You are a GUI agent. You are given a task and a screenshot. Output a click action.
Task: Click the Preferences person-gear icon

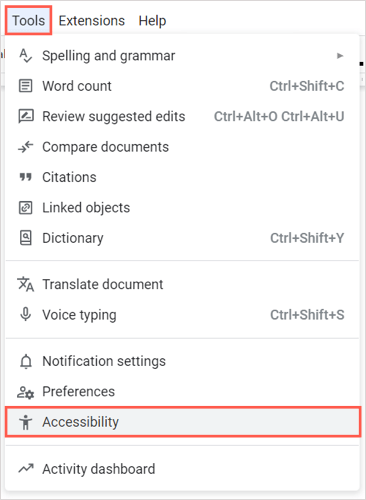26,392
